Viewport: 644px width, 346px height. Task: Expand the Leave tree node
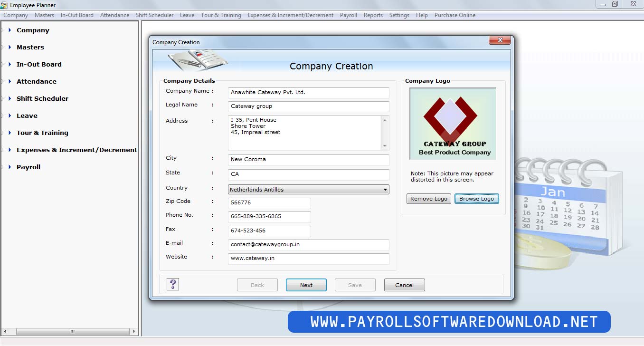pyautogui.click(x=9, y=115)
